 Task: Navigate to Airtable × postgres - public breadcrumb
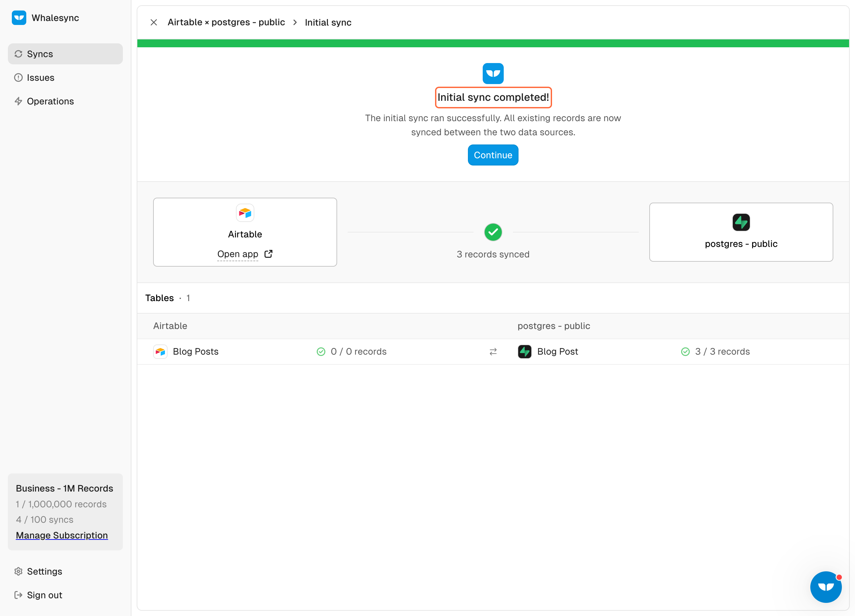(x=226, y=22)
